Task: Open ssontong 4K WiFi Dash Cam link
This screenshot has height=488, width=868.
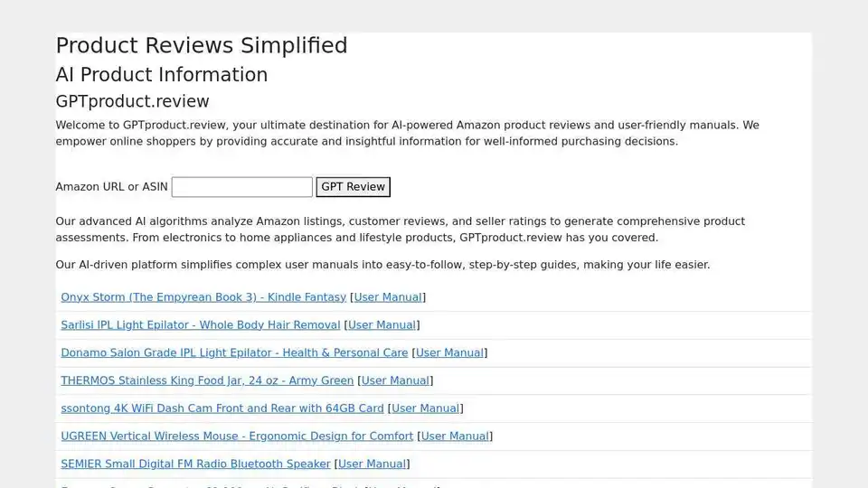Action: point(222,408)
